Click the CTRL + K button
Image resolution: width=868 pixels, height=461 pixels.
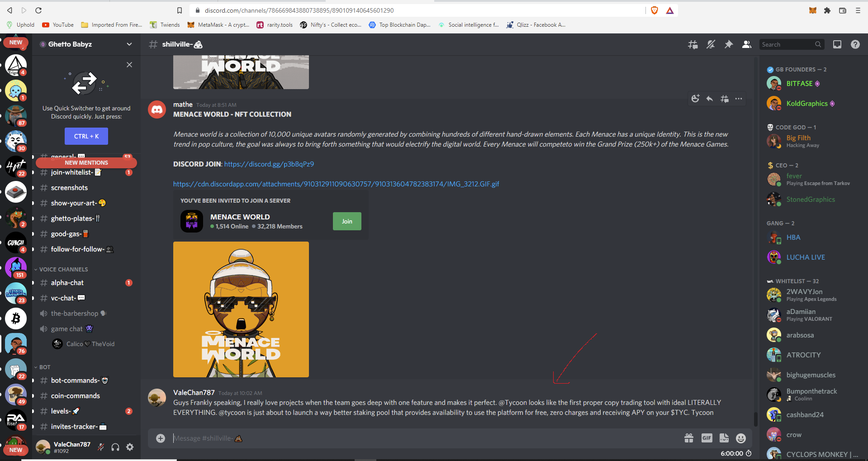click(x=86, y=136)
